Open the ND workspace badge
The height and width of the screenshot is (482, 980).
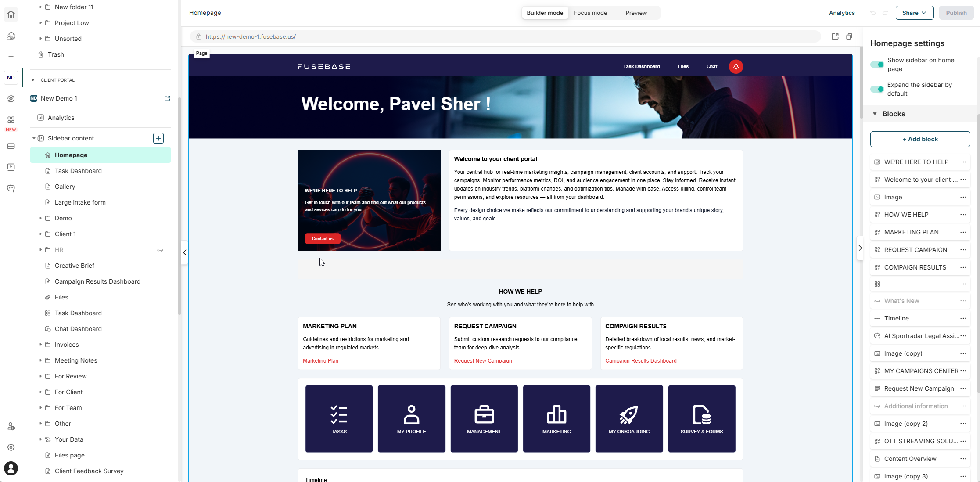tap(11, 78)
